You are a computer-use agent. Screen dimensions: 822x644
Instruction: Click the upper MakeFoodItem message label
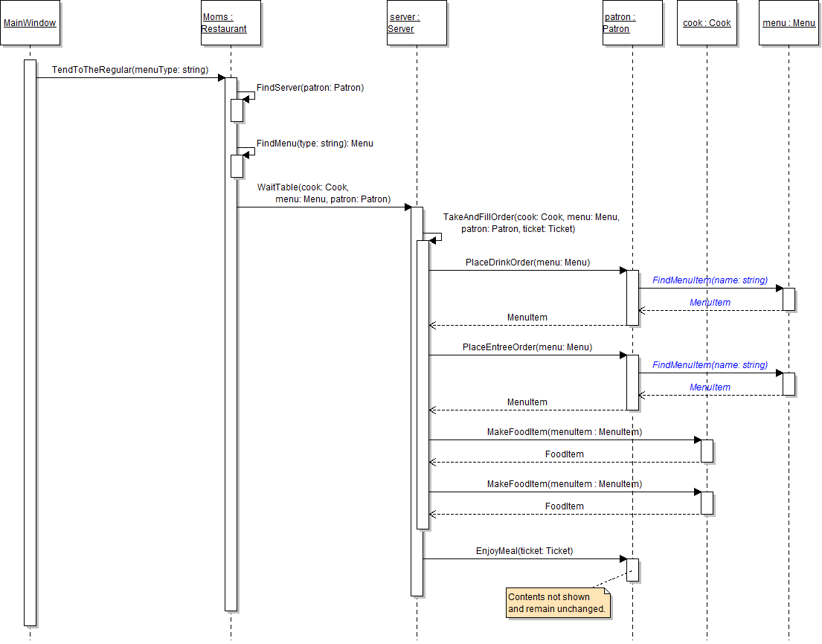(564, 432)
